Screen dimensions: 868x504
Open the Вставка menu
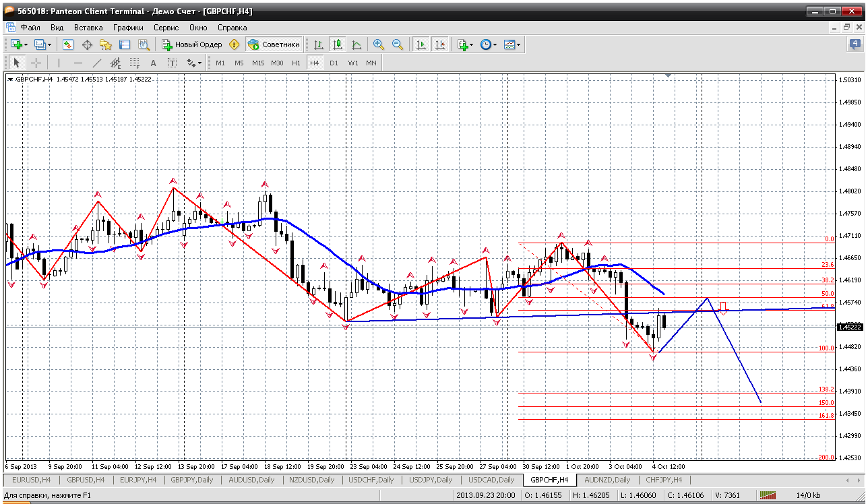[x=88, y=28]
